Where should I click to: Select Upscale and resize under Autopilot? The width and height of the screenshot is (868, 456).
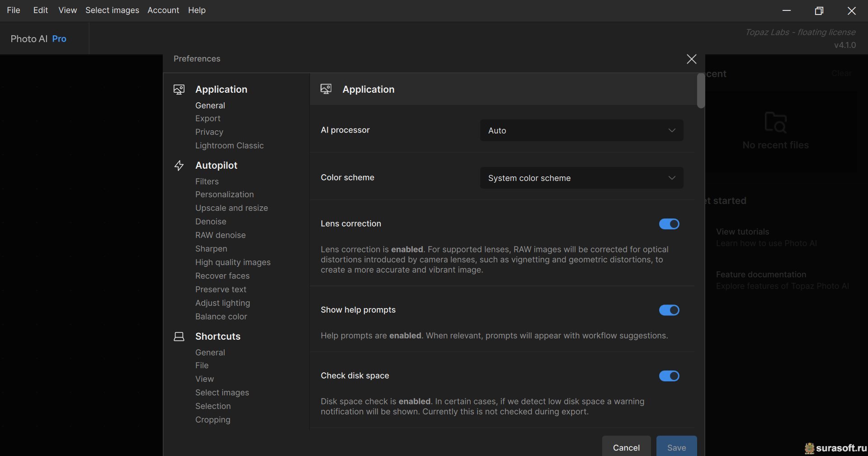point(231,208)
